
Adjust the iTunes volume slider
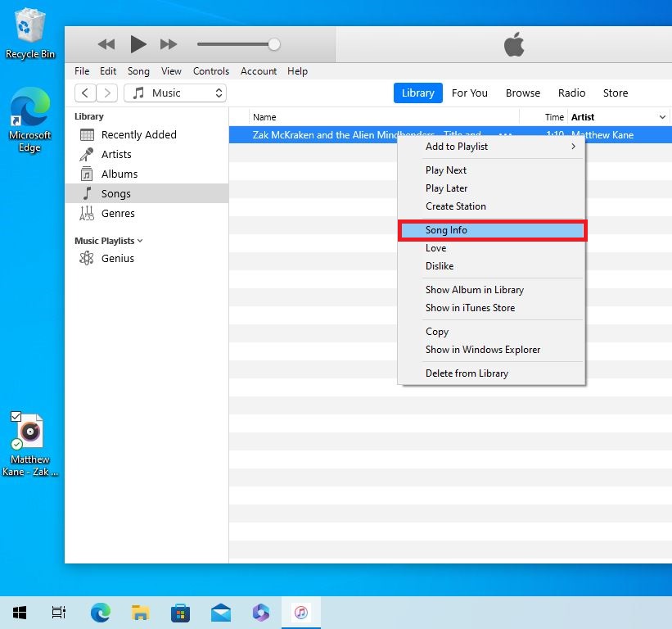click(x=238, y=44)
